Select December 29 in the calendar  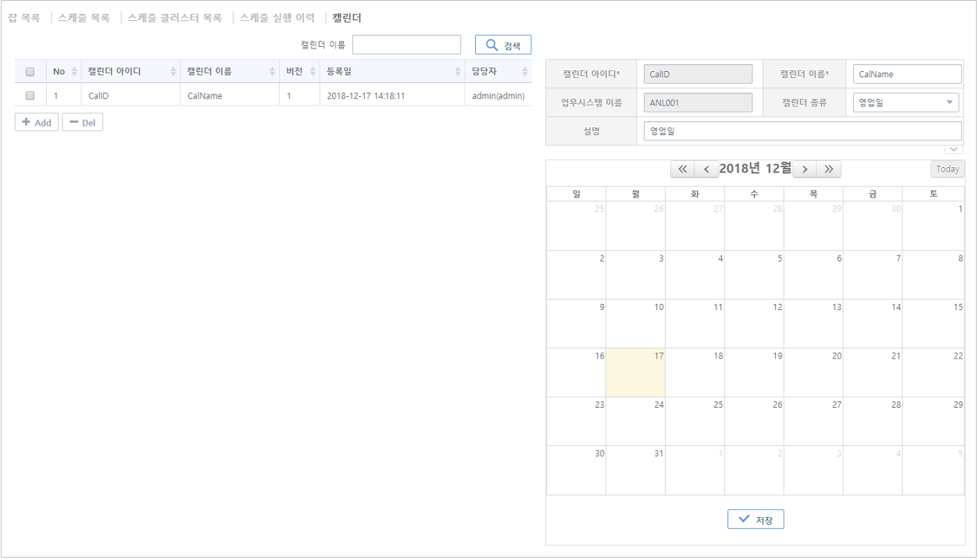click(x=934, y=421)
